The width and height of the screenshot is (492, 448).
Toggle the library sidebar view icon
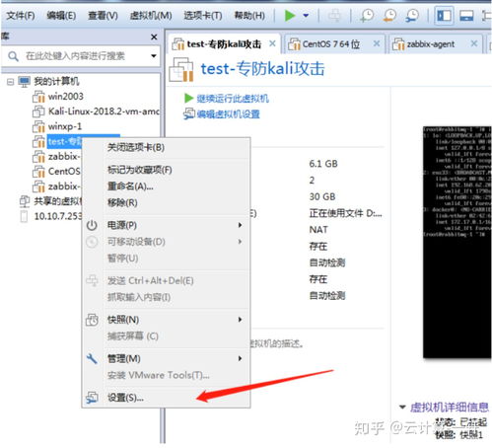pyautogui.click(x=444, y=16)
